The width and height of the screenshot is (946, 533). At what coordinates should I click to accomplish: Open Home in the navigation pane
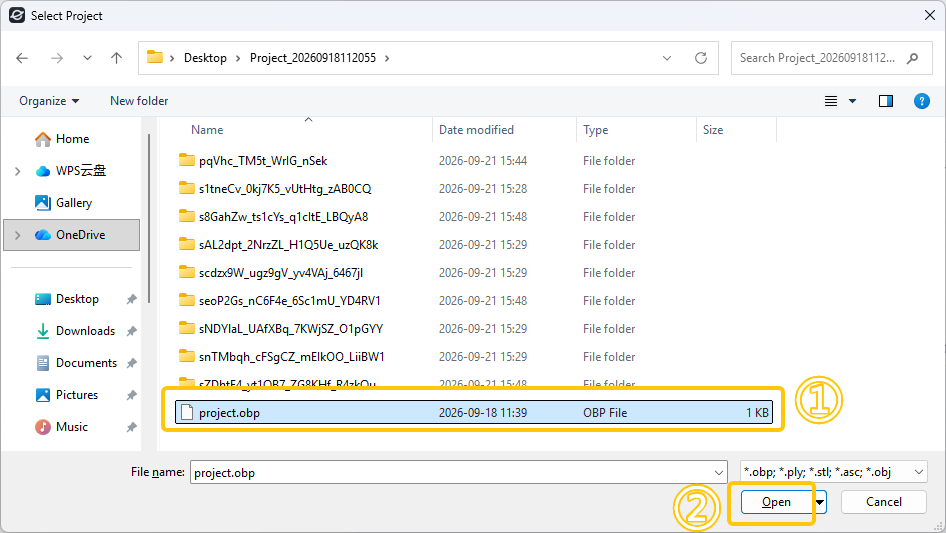click(x=72, y=139)
